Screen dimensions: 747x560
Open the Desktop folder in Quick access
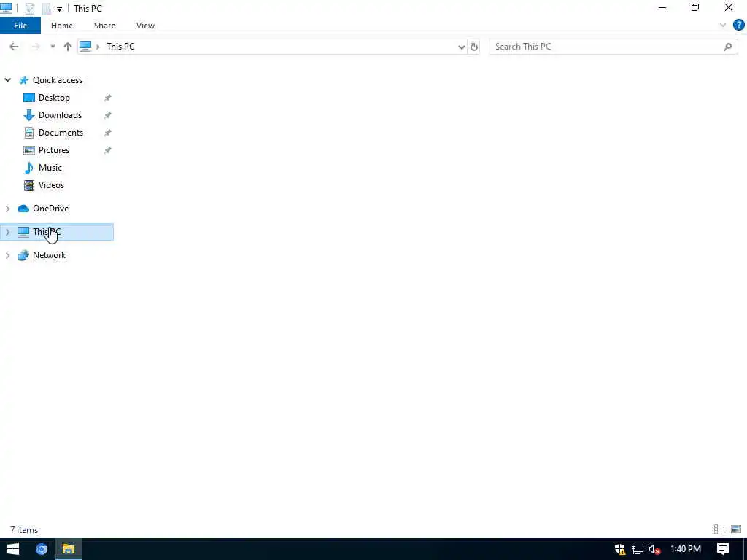54,98
